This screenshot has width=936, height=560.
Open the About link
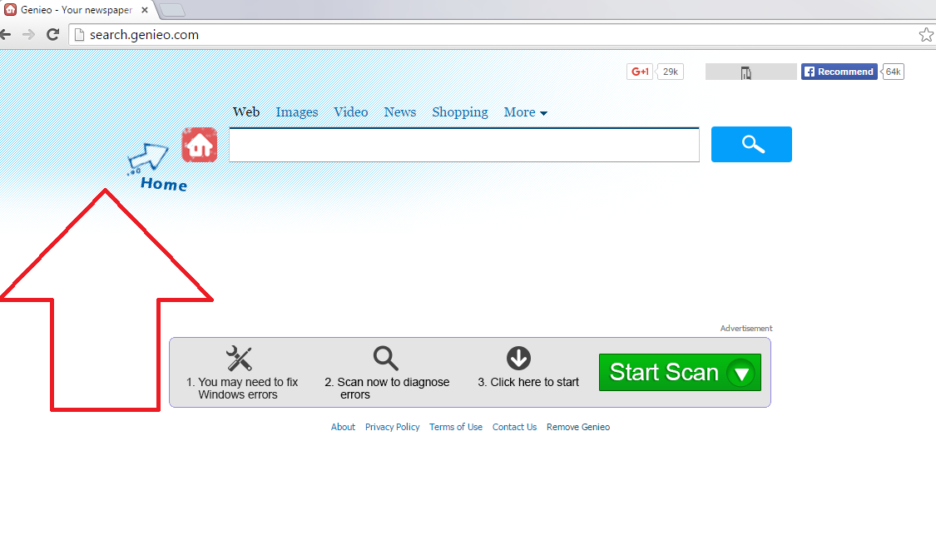pyautogui.click(x=344, y=427)
